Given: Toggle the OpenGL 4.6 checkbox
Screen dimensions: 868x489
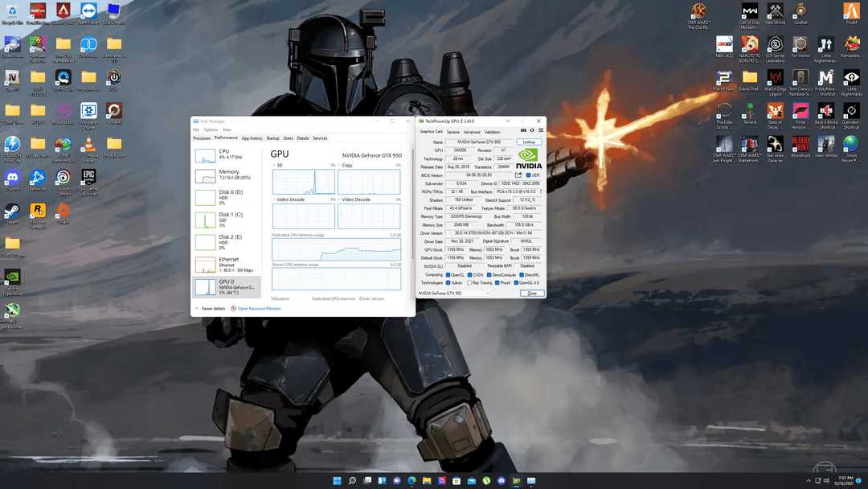Looking at the screenshot, I should pos(516,282).
